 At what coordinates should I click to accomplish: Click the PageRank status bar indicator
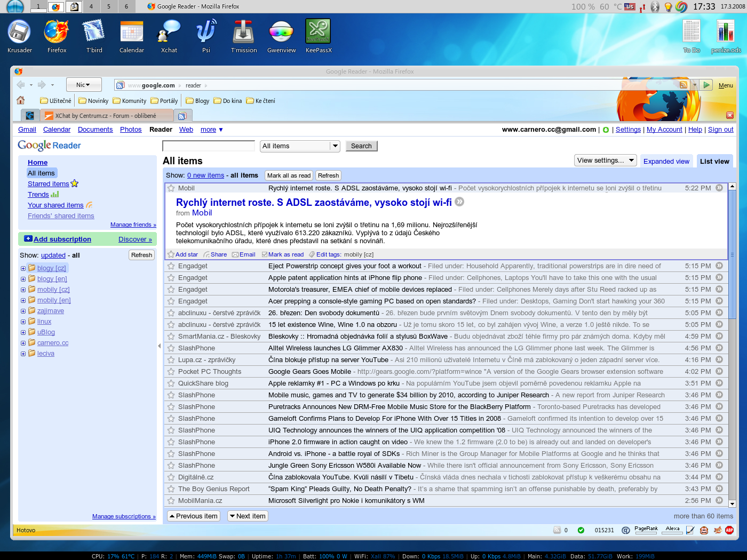pos(646,530)
